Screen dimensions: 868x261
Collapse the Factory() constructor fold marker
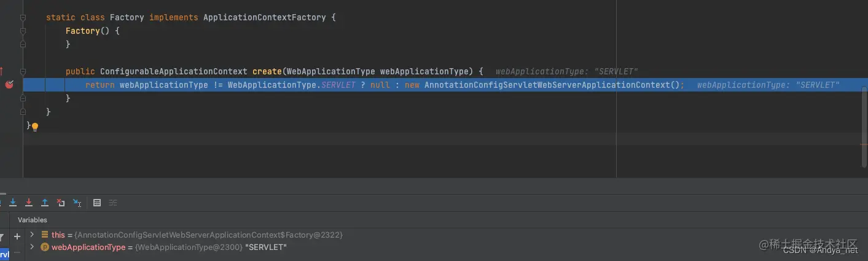pos(23,31)
